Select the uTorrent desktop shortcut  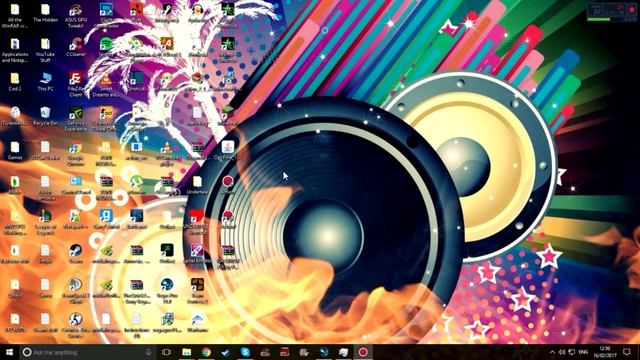(x=136, y=185)
